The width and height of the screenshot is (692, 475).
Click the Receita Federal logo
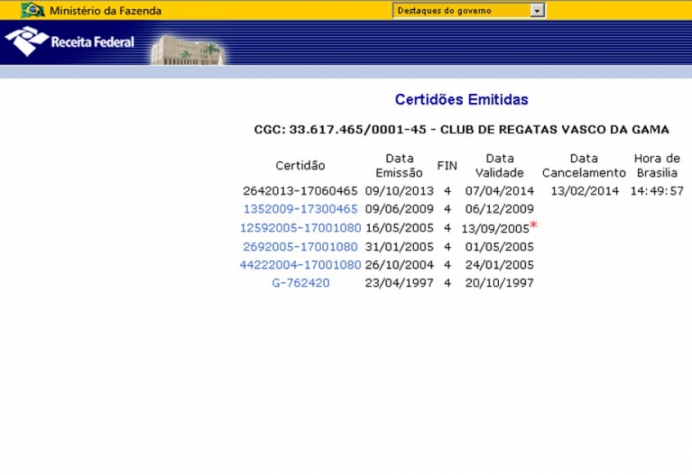(x=70, y=41)
